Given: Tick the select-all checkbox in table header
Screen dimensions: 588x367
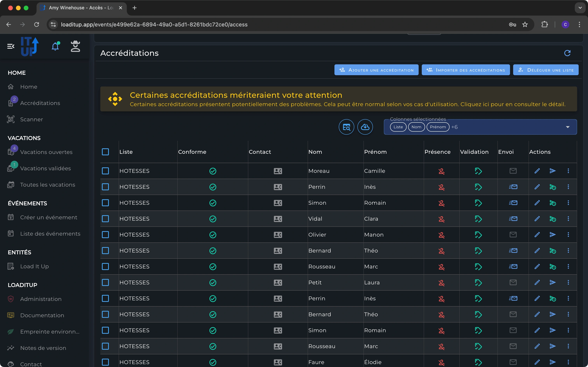Looking at the screenshot, I should [105, 152].
